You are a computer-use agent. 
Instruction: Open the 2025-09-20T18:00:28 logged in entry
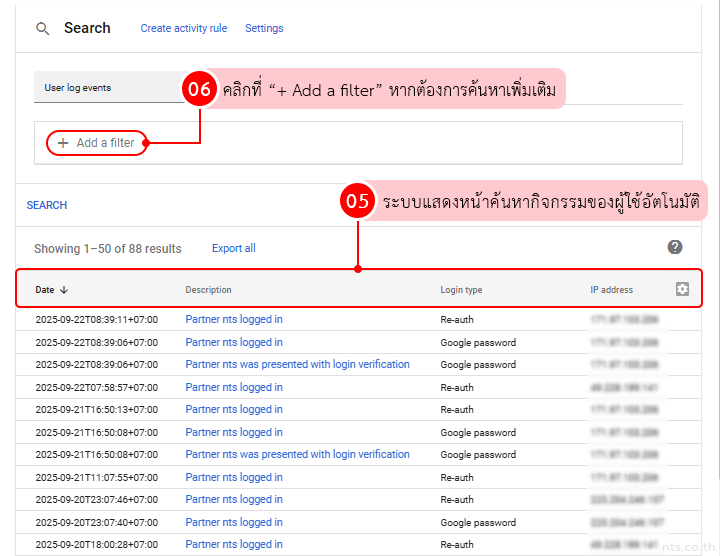point(234,545)
